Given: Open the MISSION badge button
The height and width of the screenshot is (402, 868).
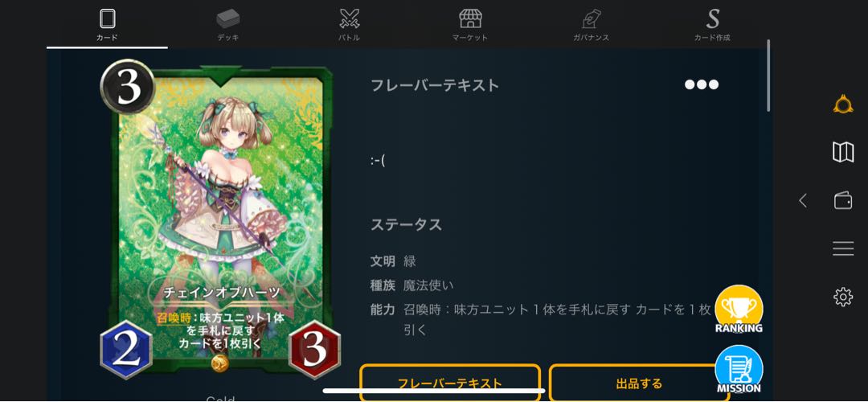Looking at the screenshot, I should coord(739,369).
